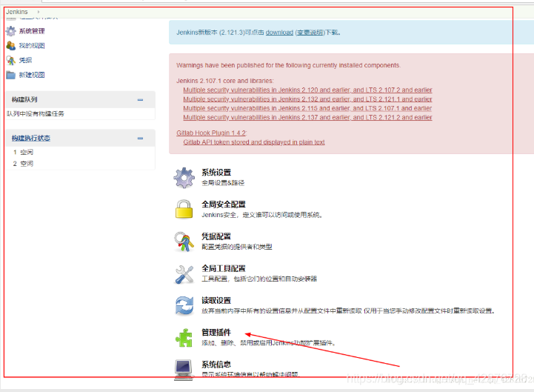Click the 我的视图 people icon
This screenshot has height=392, width=534.
(11, 45)
